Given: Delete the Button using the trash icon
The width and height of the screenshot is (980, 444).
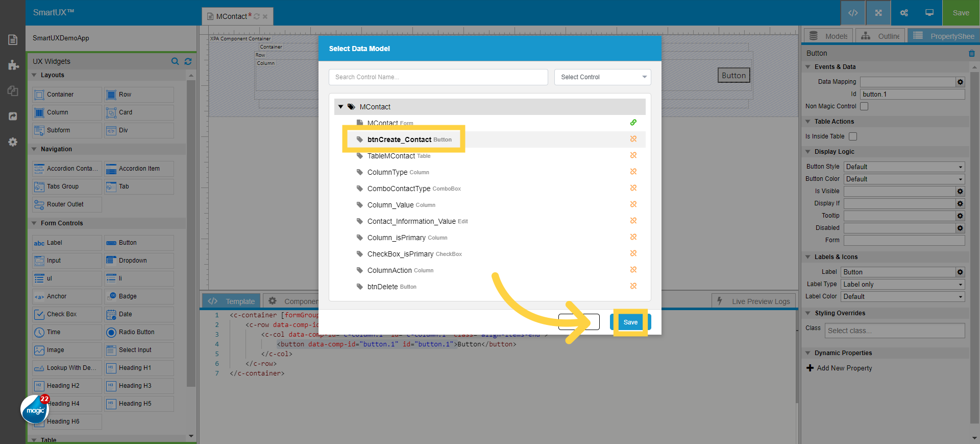Looking at the screenshot, I should tap(971, 53).
